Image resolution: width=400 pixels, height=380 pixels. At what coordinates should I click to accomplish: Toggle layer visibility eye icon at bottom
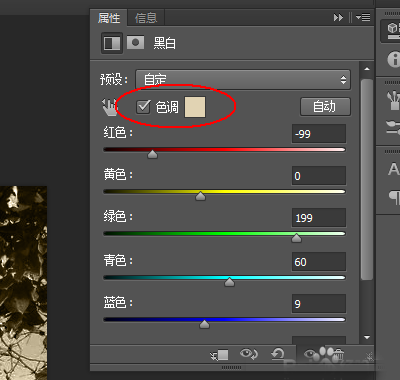tap(310, 354)
